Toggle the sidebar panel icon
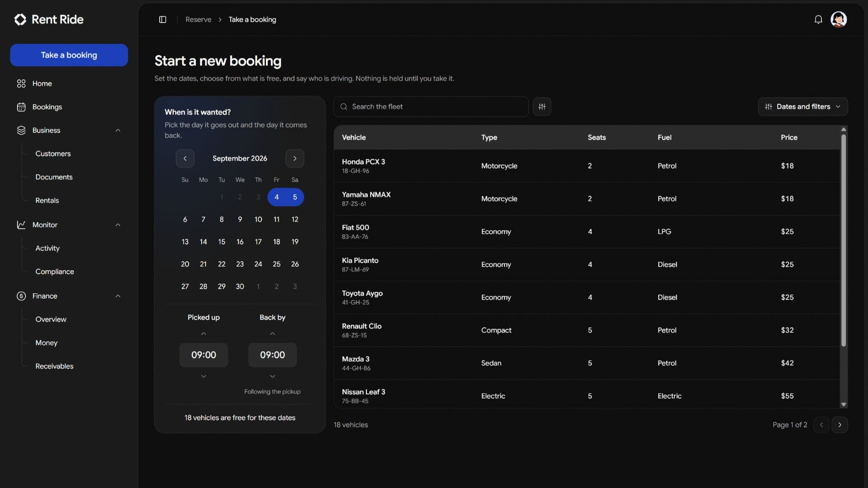 coord(163,19)
